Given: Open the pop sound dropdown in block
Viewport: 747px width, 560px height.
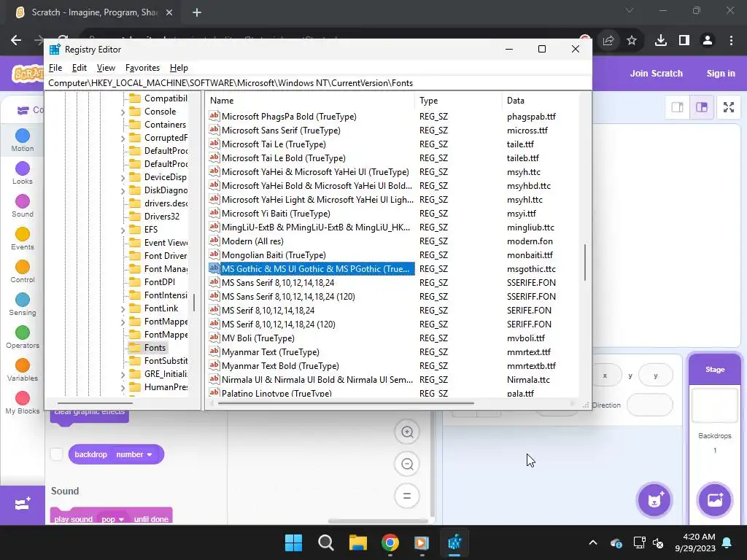Looking at the screenshot, I should pyautogui.click(x=113, y=519).
